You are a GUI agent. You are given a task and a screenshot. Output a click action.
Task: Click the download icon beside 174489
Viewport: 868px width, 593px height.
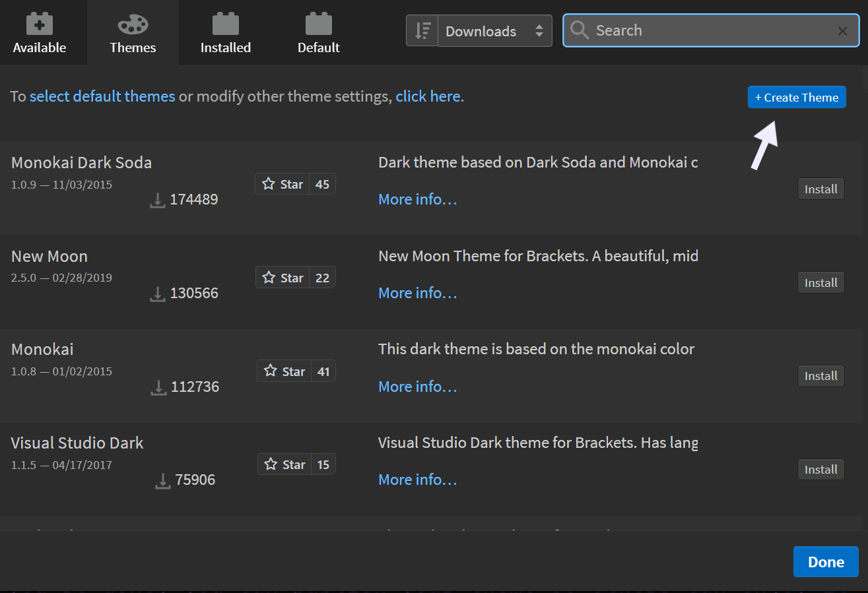(x=158, y=200)
